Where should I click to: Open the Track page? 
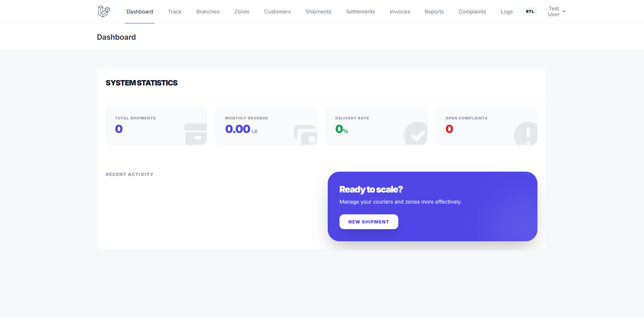(174, 12)
